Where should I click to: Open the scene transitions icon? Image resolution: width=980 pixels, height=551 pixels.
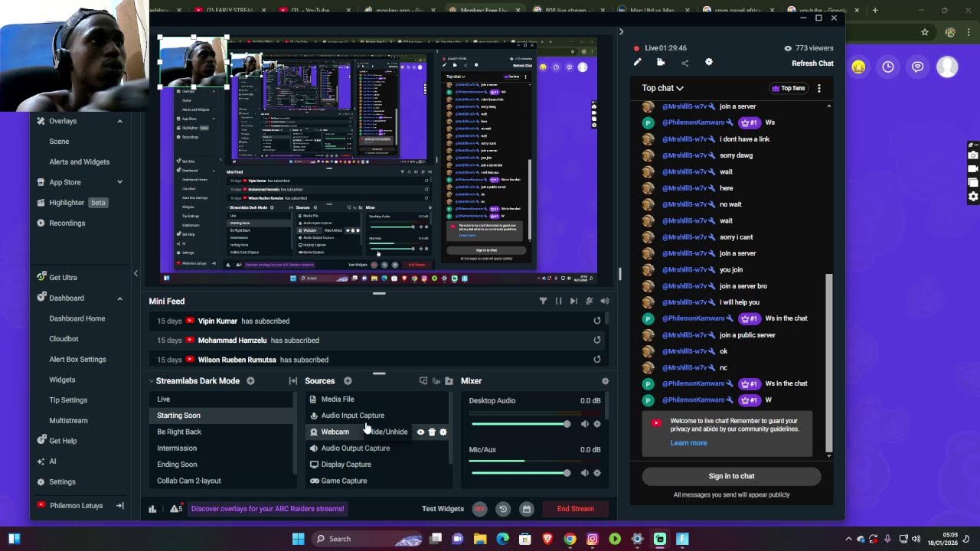(x=292, y=381)
